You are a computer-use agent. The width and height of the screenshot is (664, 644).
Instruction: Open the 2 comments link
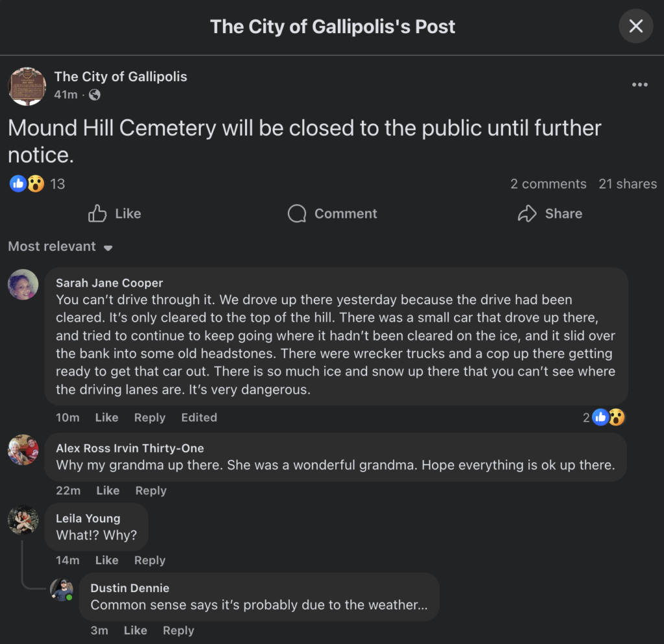(548, 184)
